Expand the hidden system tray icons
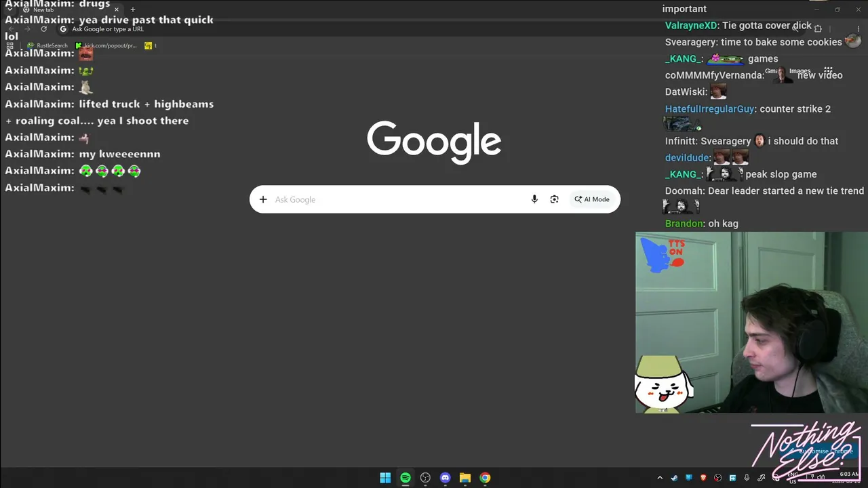The width and height of the screenshot is (868, 488). click(x=659, y=478)
